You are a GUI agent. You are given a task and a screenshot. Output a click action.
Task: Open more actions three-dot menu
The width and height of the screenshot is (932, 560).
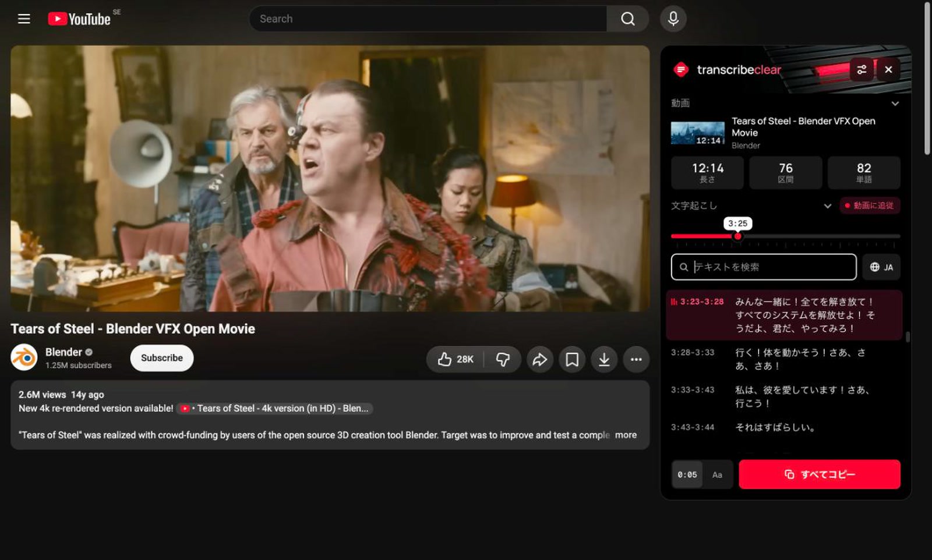(636, 359)
